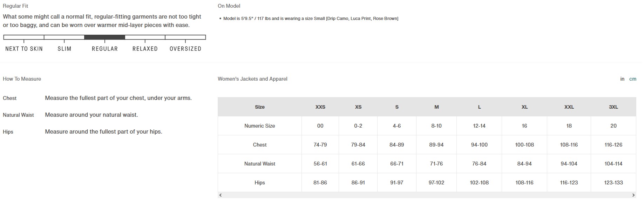The image size is (644, 203).
Task: Click the 'NEXT TO SKIN' fit label
Action: click(x=24, y=49)
